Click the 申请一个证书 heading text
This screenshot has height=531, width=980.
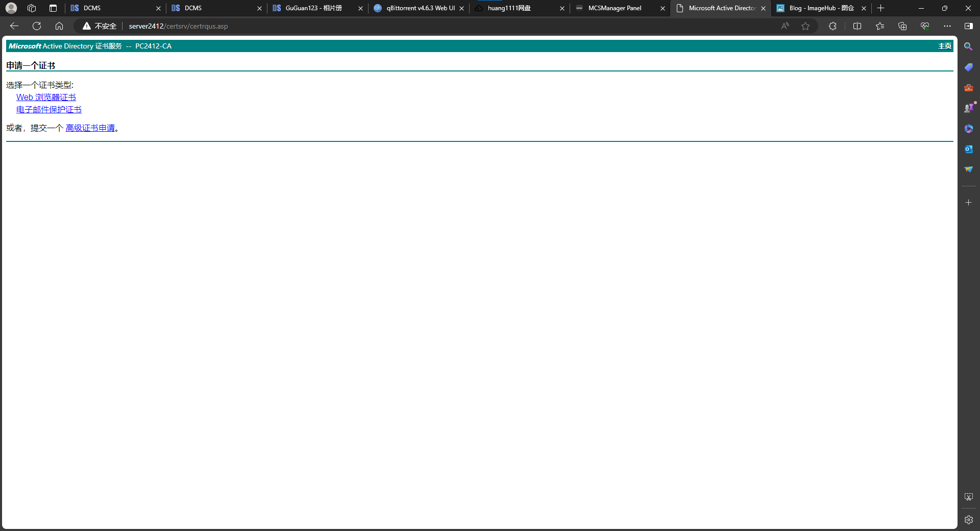pyautogui.click(x=31, y=65)
